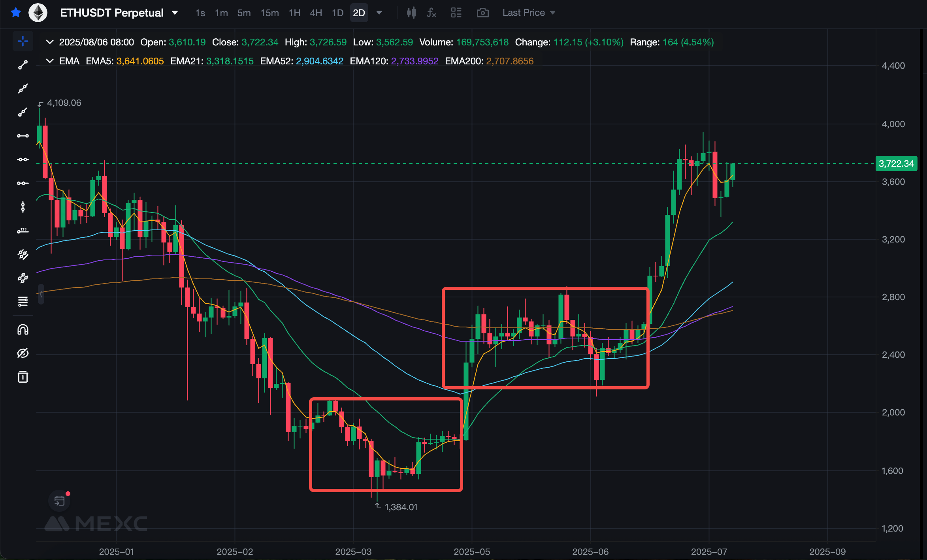Open the ETHUSDT Perpetual symbol dropdown
Image resolution: width=927 pixels, height=560 pixels.
click(175, 13)
